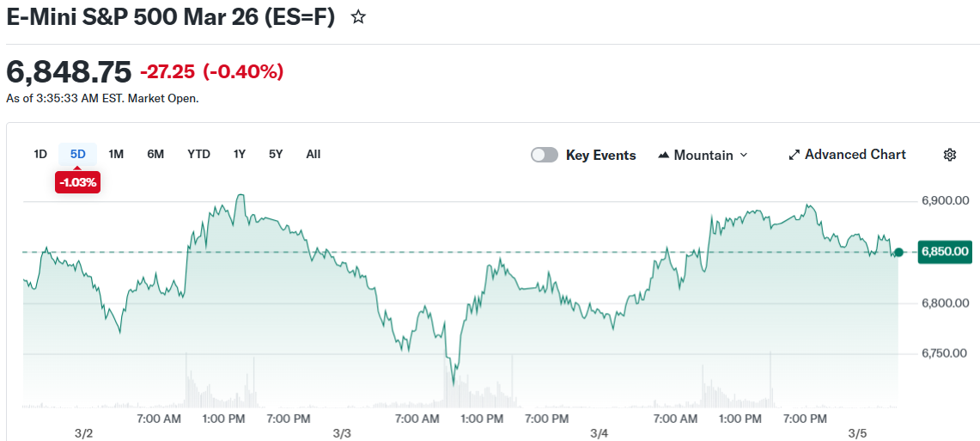Open chart settings gear icon
This screenshot has width=980, height=441.
[949, 155]
